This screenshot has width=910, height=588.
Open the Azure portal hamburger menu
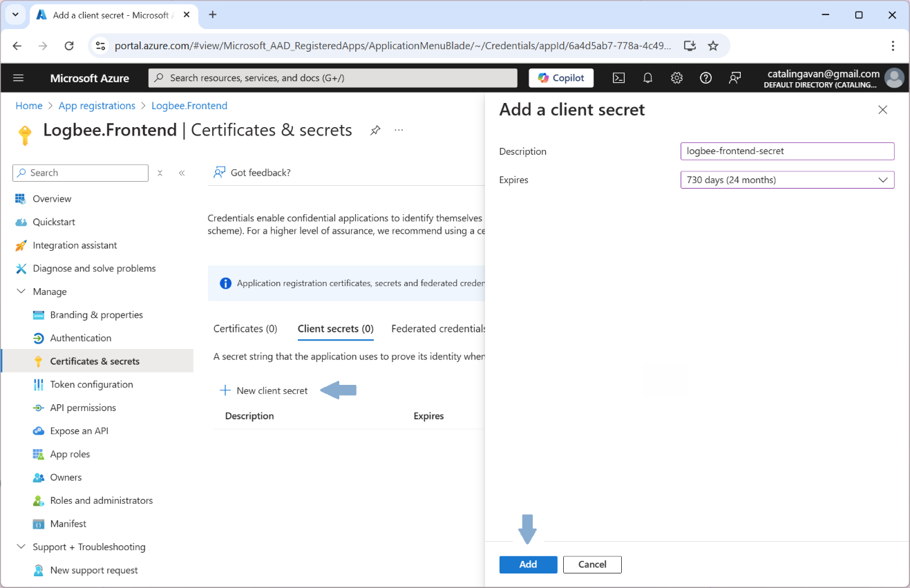click(19, 77)
